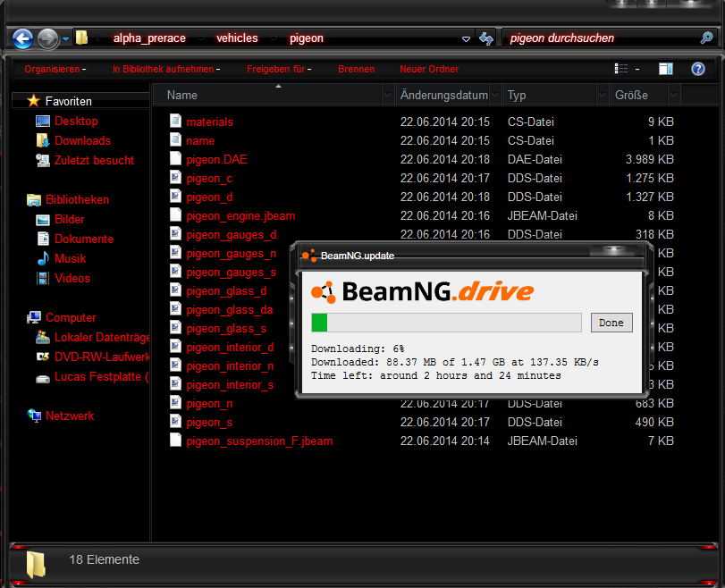Select Bibliotheken in the navigation pane

(77, 199)
